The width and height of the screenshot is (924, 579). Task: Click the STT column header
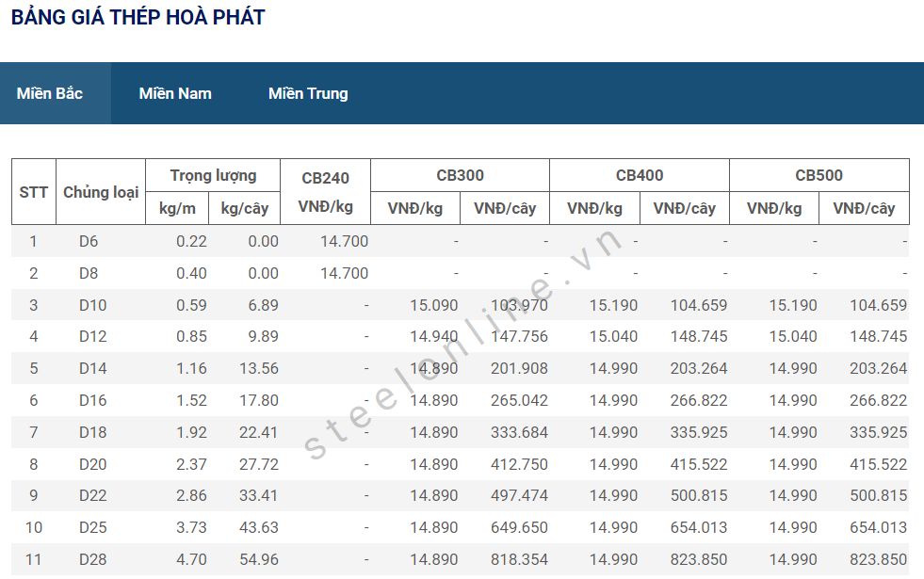coord(34,192)
